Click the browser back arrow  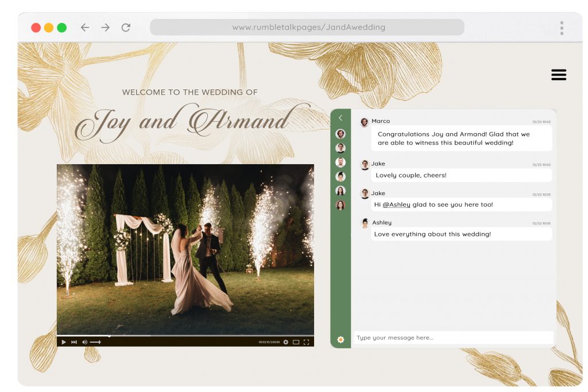(84, 27)
